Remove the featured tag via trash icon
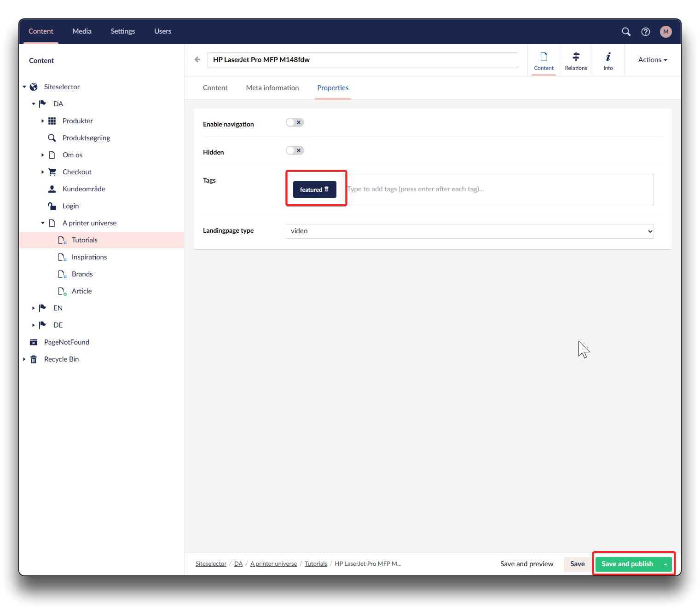 coord(327,189)
